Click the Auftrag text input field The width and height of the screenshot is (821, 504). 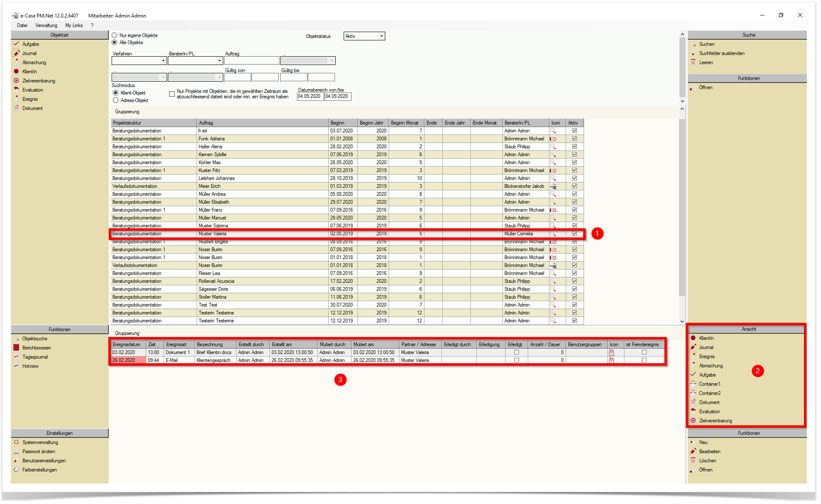pyautogui.click(x=252, y=61)
